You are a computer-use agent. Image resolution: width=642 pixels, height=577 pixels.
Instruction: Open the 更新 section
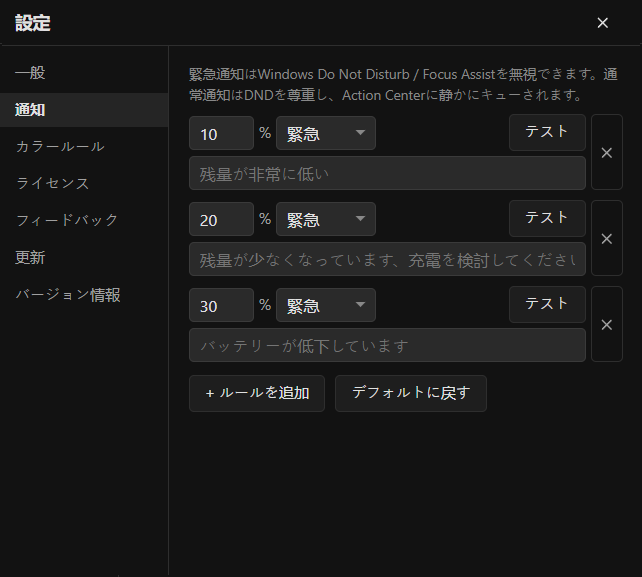coord(84,258)
